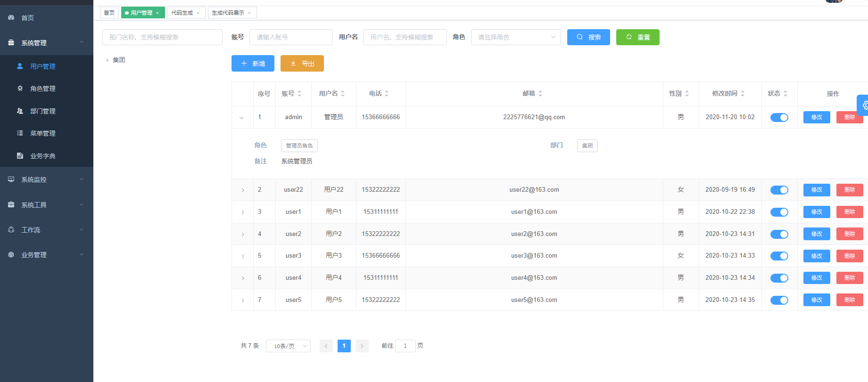Open the 请选择角色 role dropdown

(516, 37)
